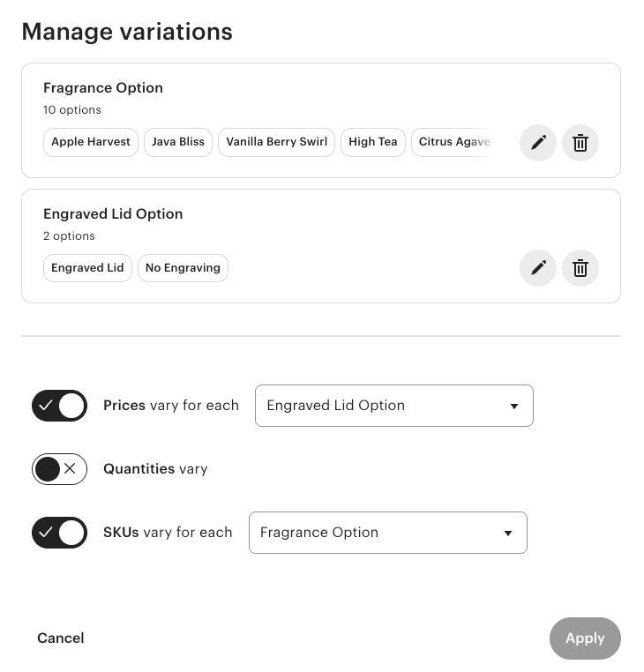Viewport: 644px width, 672px height.
Task: Click the Engraved Lid Option card title
Action: (113, 214)
